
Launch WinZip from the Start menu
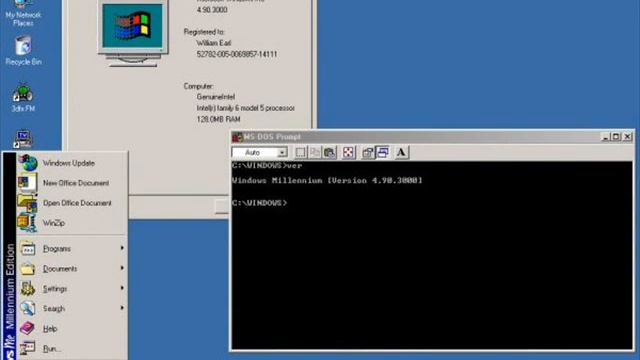(x=72, y=223)
